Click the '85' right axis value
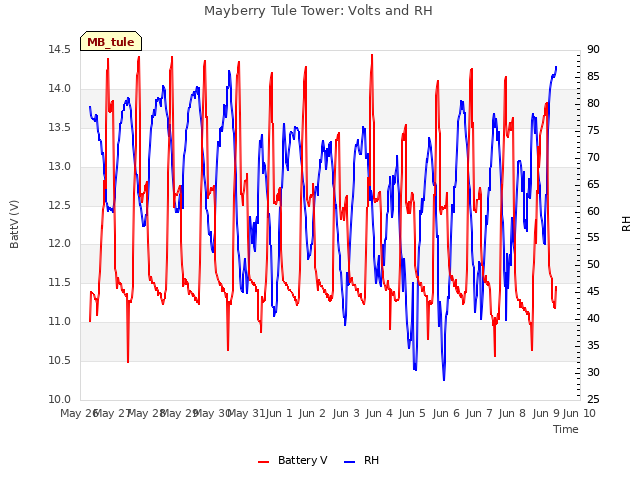The width and height of the screenshot is (640, 480). (593, 76)
